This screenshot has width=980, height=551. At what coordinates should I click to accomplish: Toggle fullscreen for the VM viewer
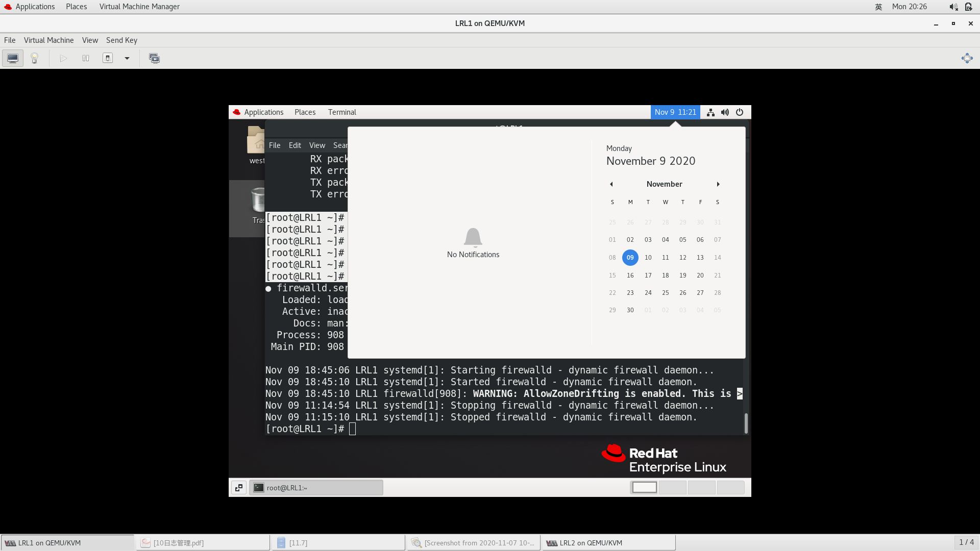pyautogui.click(x=967, y=58)
